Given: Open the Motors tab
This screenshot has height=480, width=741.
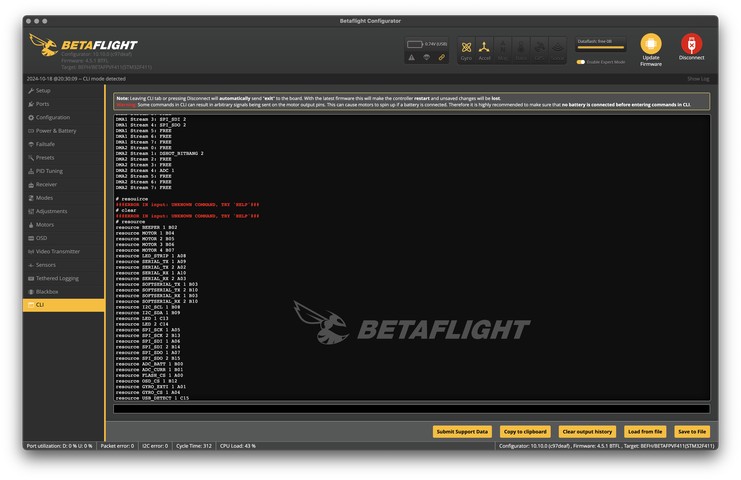Looking at the screenshot, I should tap(45, 225).
